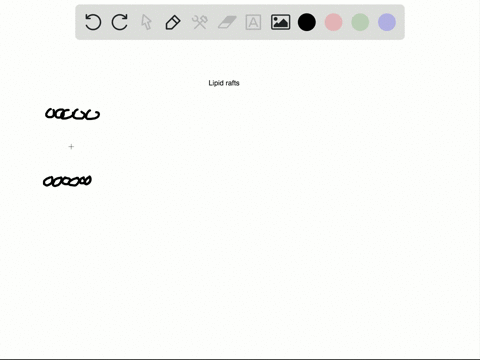Viewport: 480px width, 360px height.
Task: Select the text box tool
Action: 253,22
